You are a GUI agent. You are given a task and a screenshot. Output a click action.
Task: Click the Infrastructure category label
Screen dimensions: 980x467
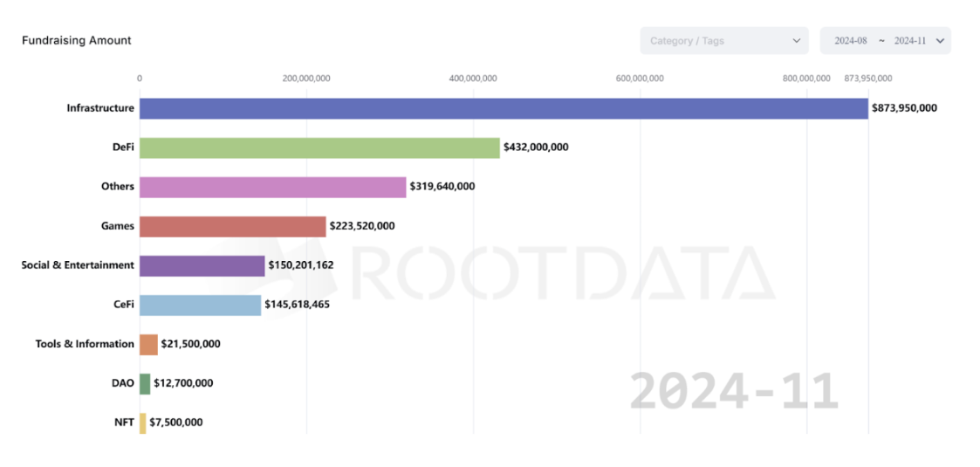(100, 108)
